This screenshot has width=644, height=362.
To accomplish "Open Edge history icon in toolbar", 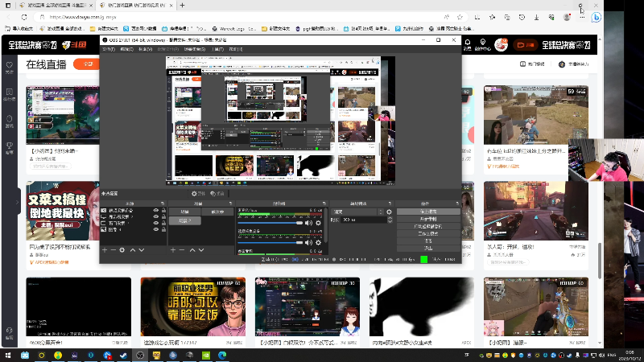I will [522, 17].
